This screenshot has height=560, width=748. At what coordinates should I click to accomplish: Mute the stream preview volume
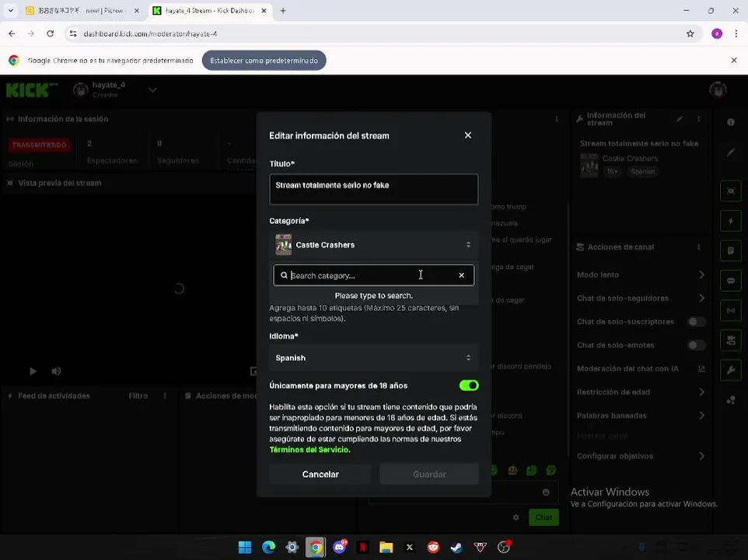pos(56,371)
